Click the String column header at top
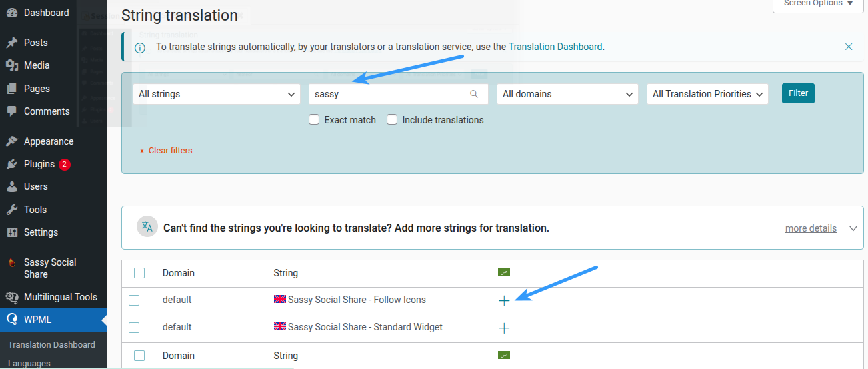This screenshot has height=369, width=868. [x=285, y=273]
